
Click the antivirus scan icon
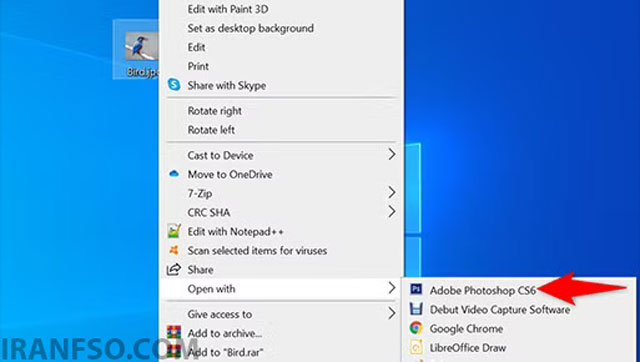point(174,250)
